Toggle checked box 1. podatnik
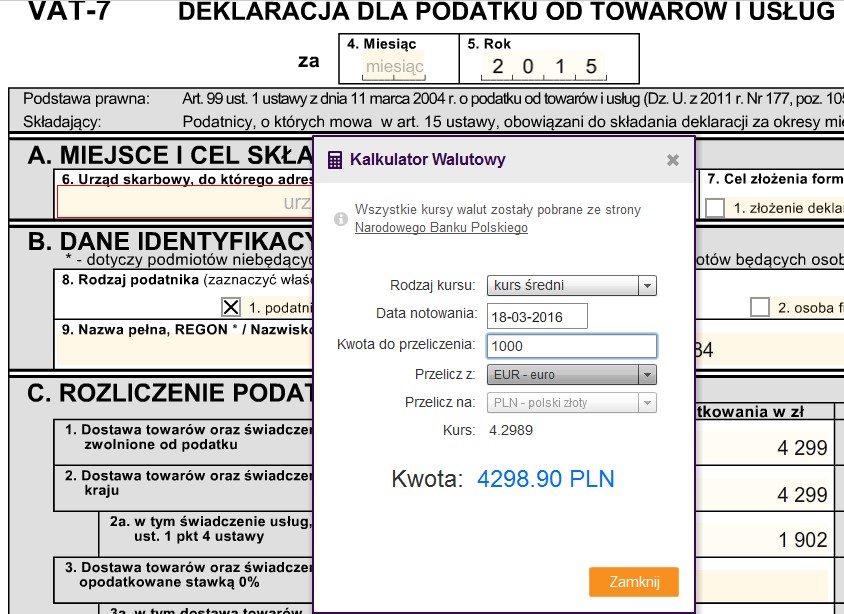The height and width of the screenshot is (614, 844). pos(231,307)
